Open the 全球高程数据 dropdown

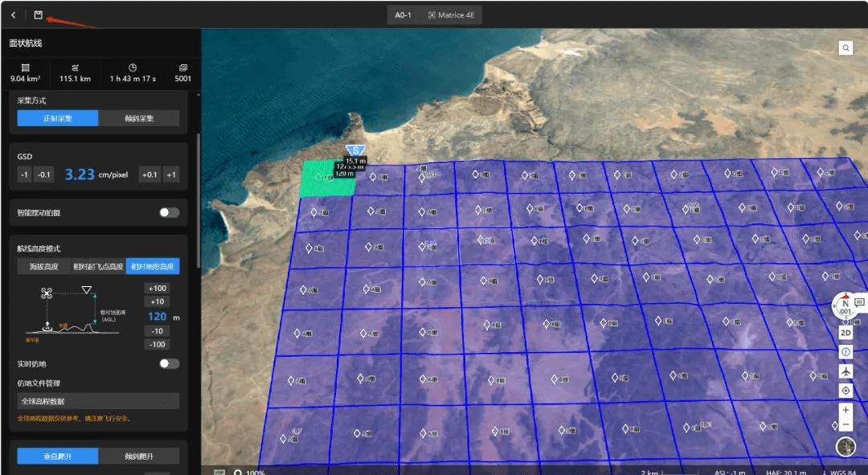tap(98, 401)
